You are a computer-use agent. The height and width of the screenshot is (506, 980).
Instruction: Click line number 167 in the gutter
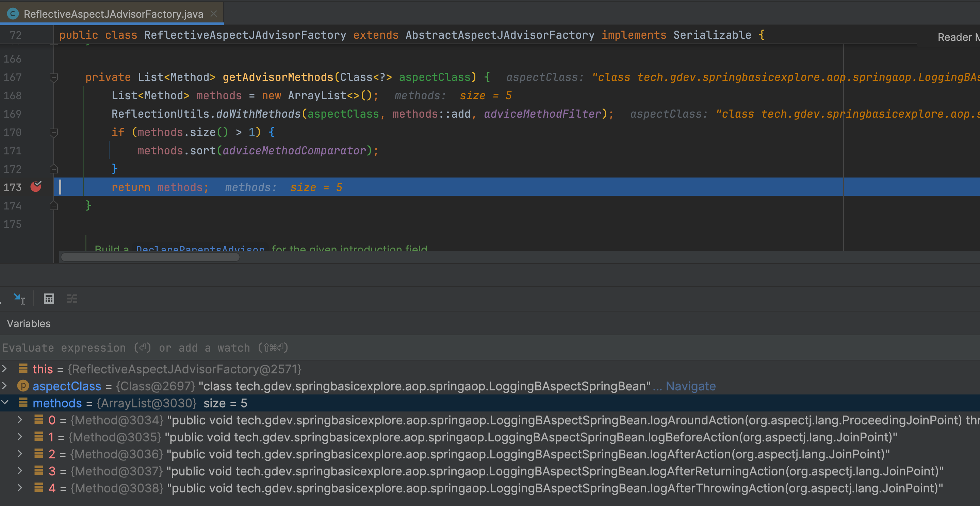pos(13,78)
